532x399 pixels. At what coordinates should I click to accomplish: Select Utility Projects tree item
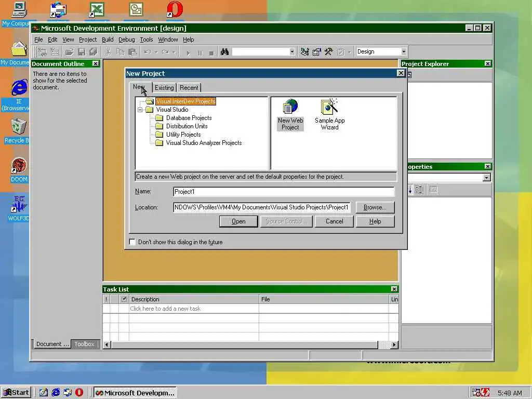point(183,135)
